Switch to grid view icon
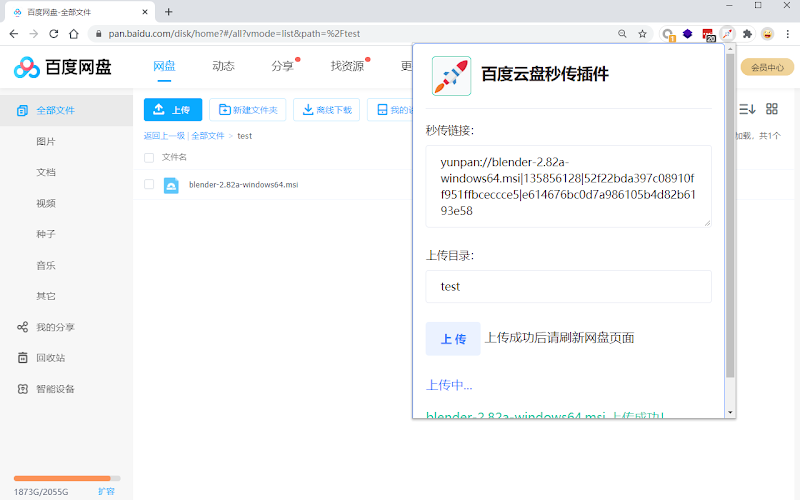This screenshot has width=800, height=500. pos(772,109)
